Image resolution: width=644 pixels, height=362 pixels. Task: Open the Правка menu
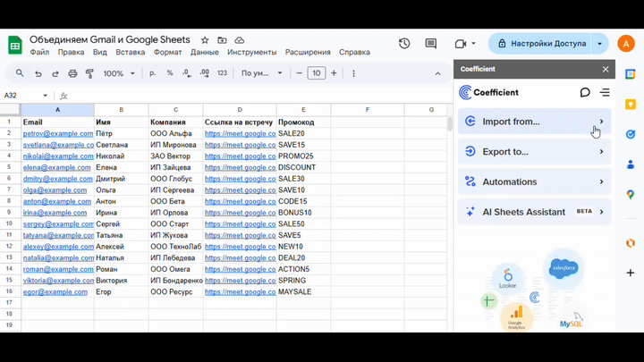click(71, 52)
